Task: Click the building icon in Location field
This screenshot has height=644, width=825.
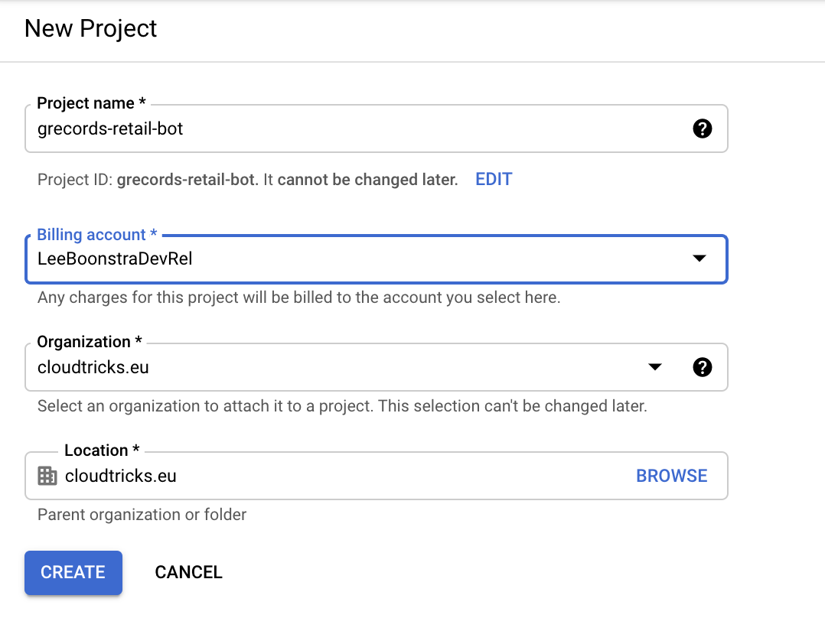Action: coord(47,475)
